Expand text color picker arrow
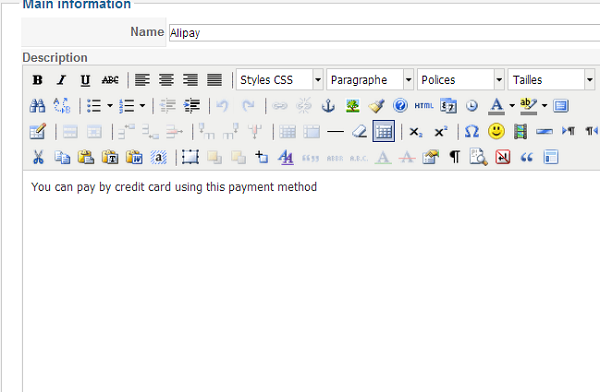 pos(512,106)
